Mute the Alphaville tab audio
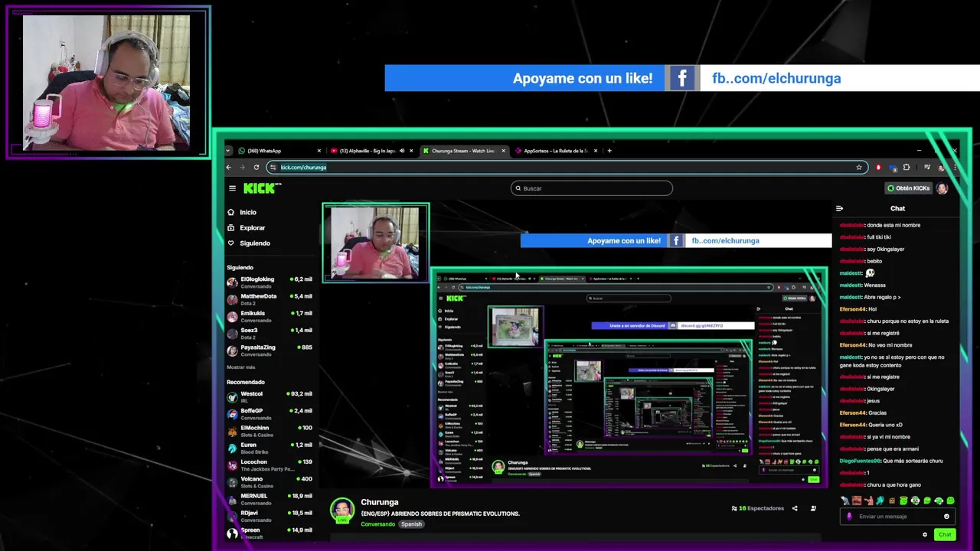The height and width of the screenshot is (551, 980). (402, 151)
